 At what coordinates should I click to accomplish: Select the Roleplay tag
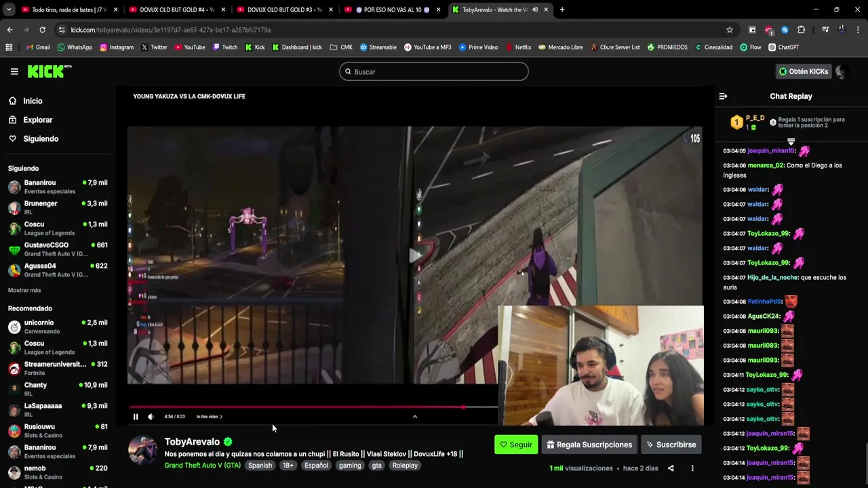click(x=405, y=466)
